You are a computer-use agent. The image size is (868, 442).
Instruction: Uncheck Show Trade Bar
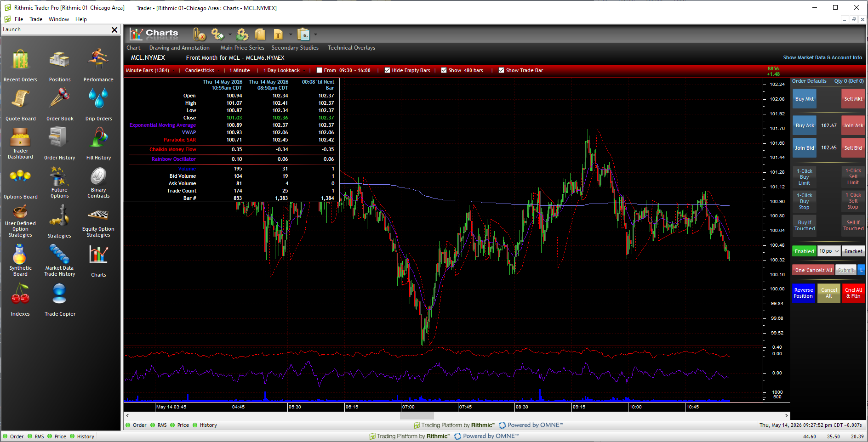pos(502,70)
